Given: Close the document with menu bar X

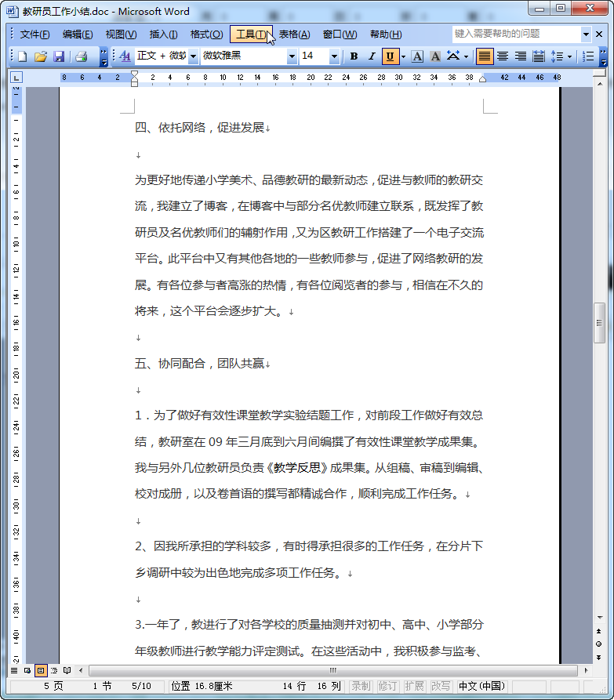Looking at the screenshot, I should (x=599, y=34).
